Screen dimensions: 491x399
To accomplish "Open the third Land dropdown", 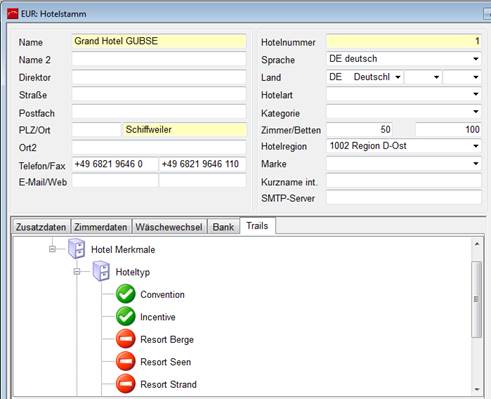I will pos(476,77).
